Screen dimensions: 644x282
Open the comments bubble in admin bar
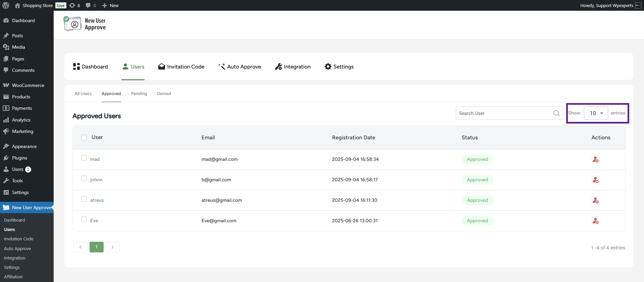point(90,5)
